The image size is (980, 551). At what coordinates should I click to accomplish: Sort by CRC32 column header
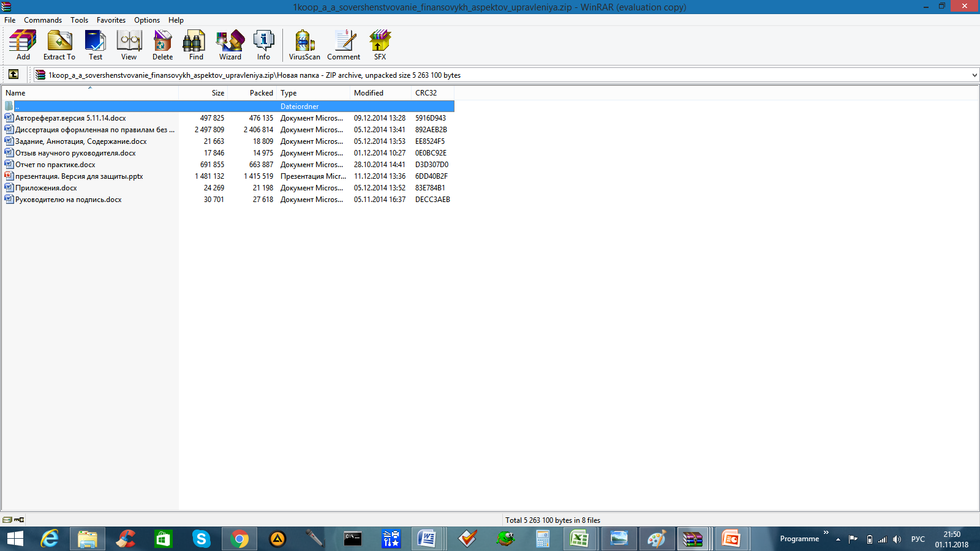coord(433,93)
